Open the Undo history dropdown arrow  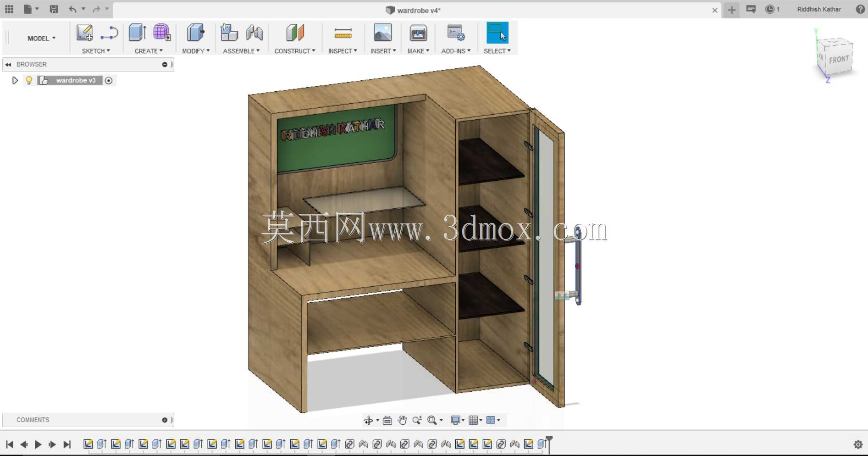point(83,9)
